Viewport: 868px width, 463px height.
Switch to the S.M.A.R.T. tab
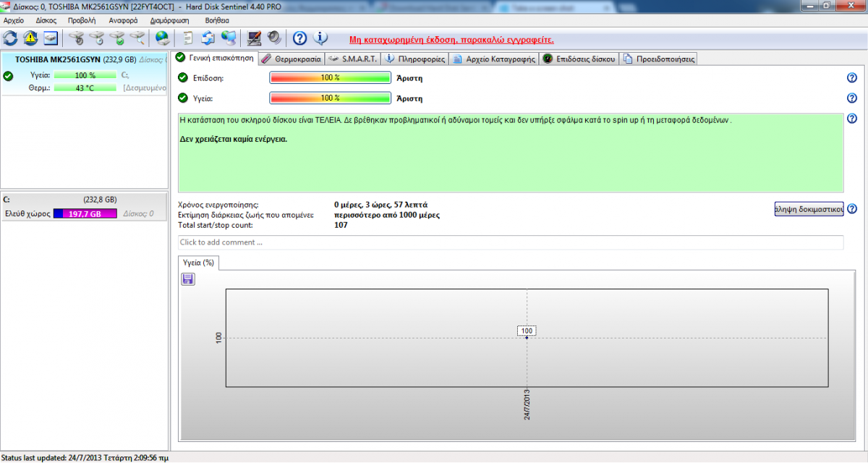click(x=352, y=59)
